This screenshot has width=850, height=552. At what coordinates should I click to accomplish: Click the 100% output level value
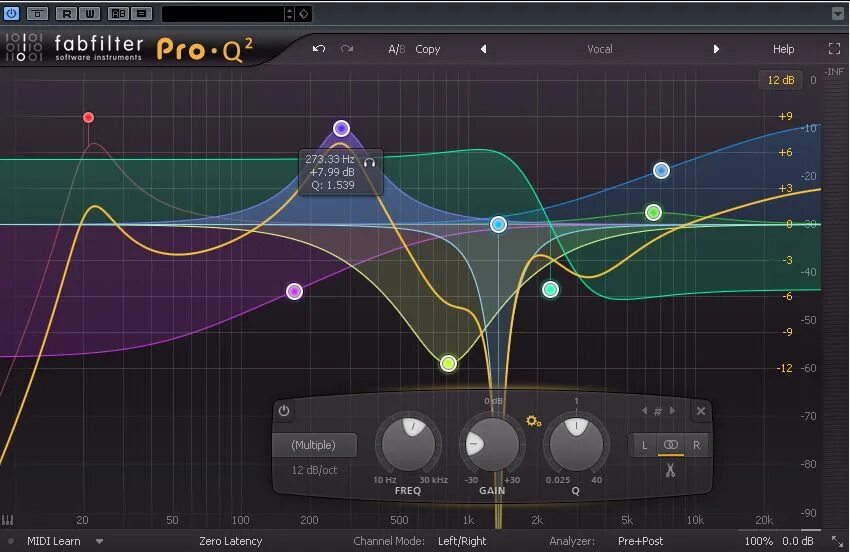758,541
